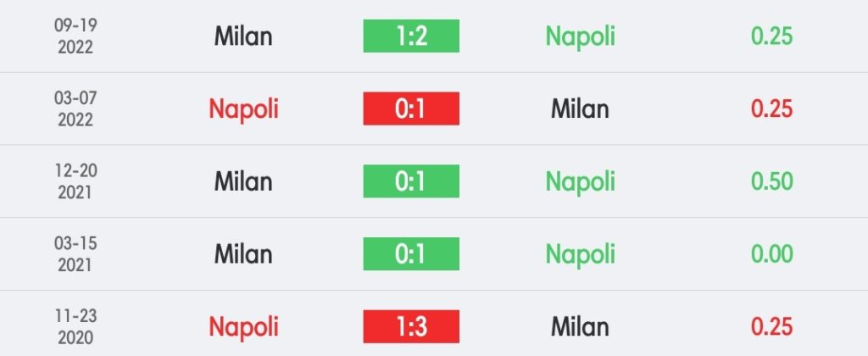Select the 0.00 handicap value
The image size is (868, 356).
point(771,254)
